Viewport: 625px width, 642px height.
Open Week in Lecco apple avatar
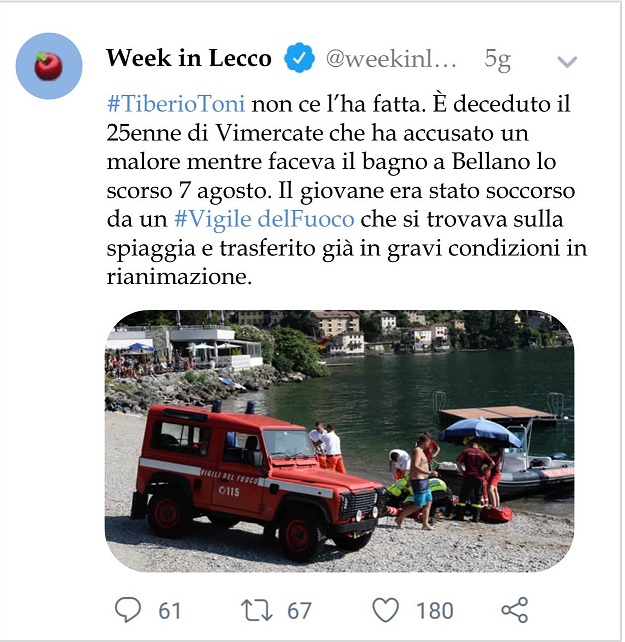(x=49, y=66)
